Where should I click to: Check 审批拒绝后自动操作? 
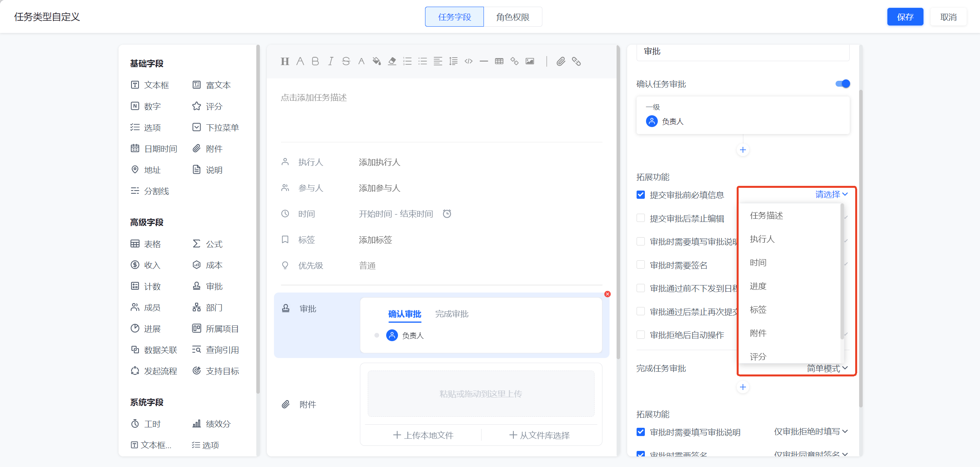click(641, 335)
